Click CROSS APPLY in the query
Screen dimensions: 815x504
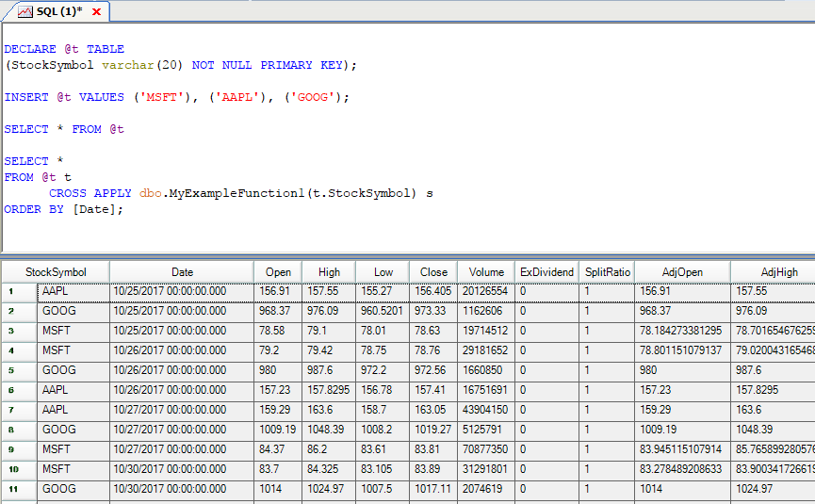click(90, 193)
